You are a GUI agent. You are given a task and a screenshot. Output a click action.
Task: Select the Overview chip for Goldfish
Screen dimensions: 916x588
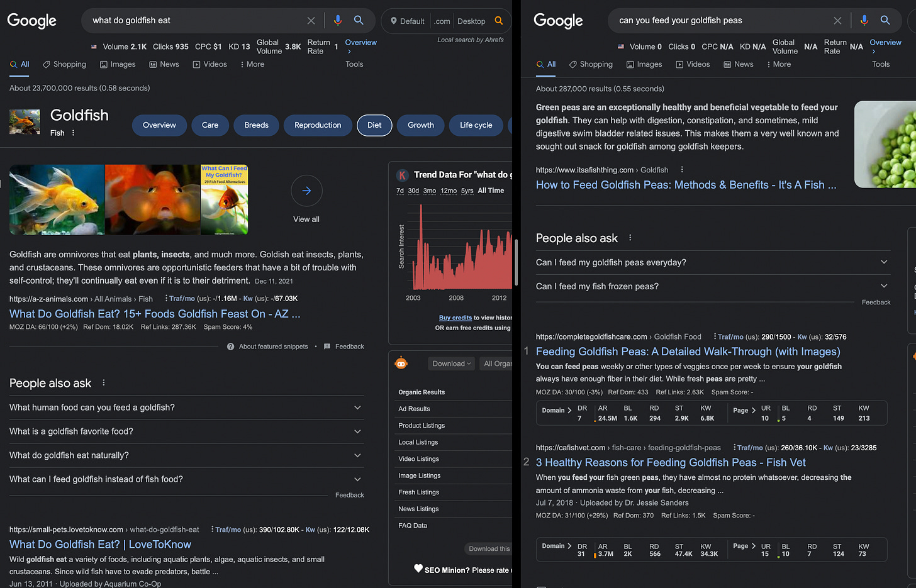[159, 125]
